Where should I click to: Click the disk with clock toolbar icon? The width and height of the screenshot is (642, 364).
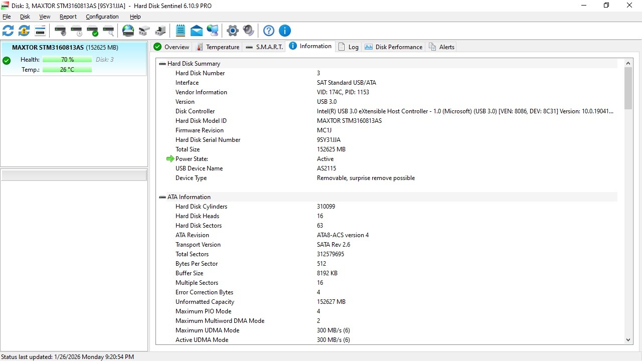(76, 31)
